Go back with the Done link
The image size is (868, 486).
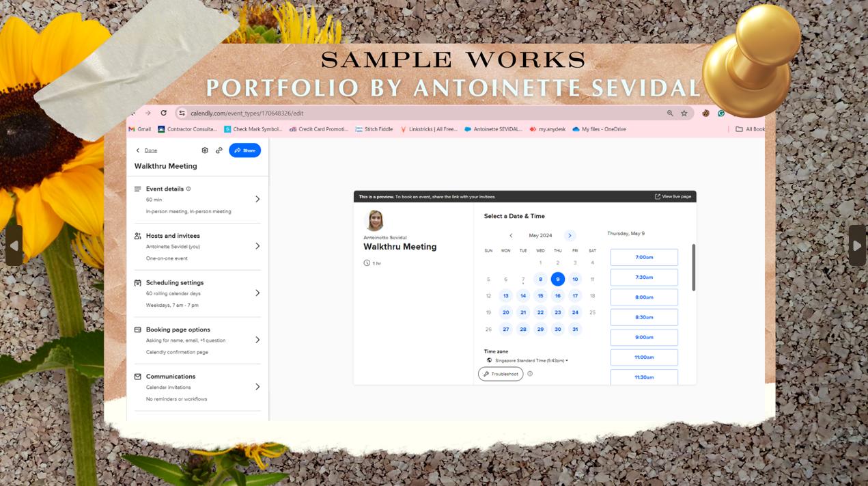tap(151, 150)
